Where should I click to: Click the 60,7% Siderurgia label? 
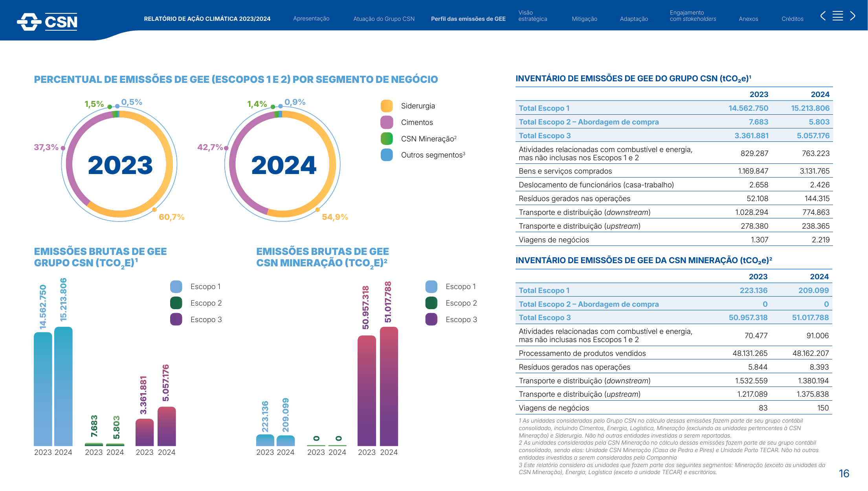pyautogui.click(x=171, y=217)
